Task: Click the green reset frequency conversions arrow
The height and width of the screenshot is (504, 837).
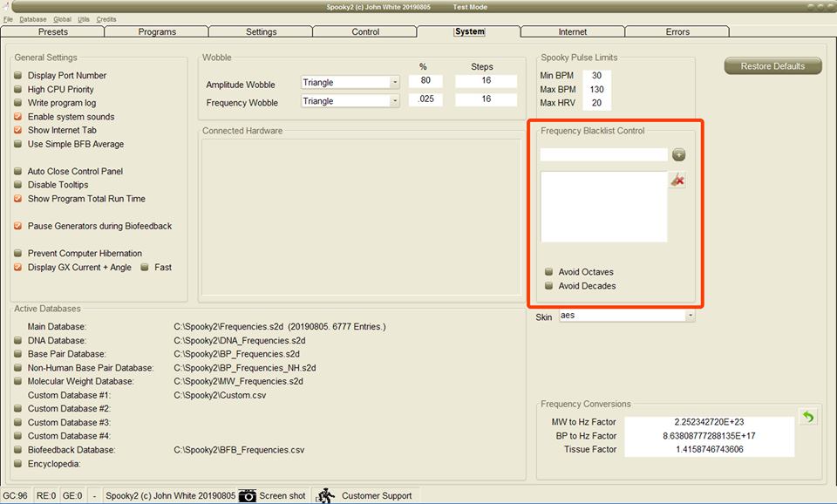Action: coord(807,417)
